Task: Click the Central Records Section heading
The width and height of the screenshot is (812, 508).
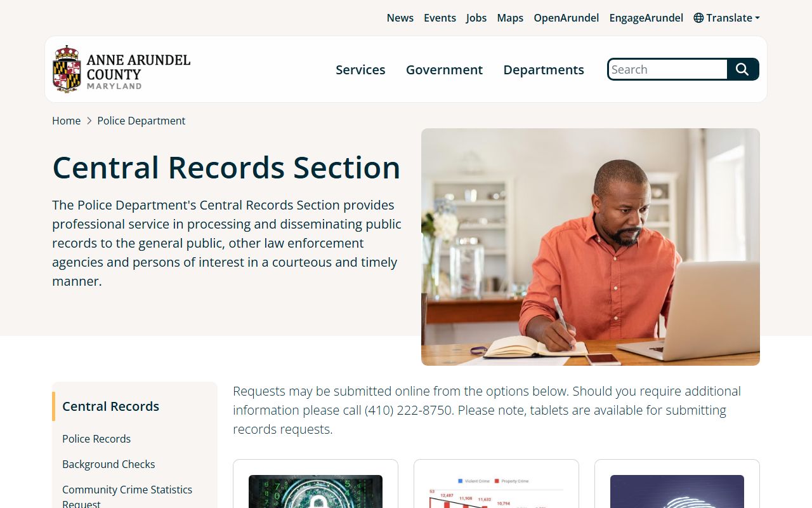Action: 226,168
